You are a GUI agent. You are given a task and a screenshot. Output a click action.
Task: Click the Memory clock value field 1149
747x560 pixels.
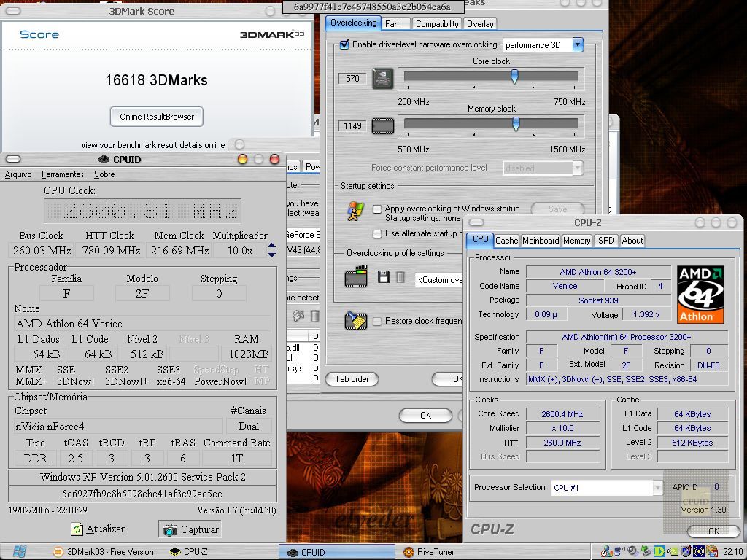(352, 126)
